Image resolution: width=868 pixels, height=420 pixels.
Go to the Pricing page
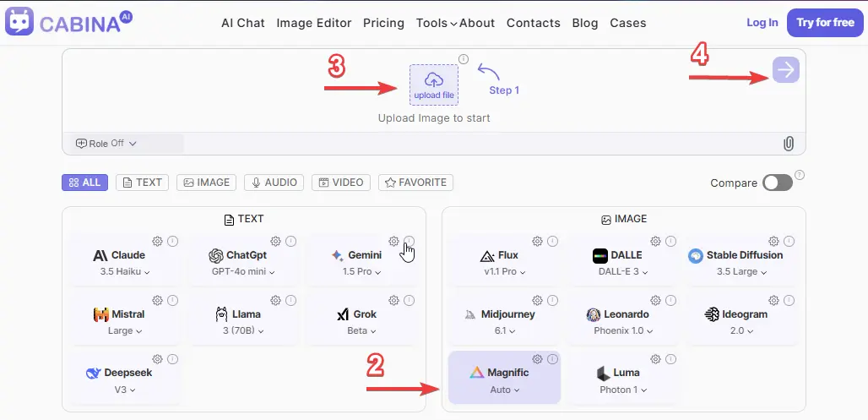(383, 23)
